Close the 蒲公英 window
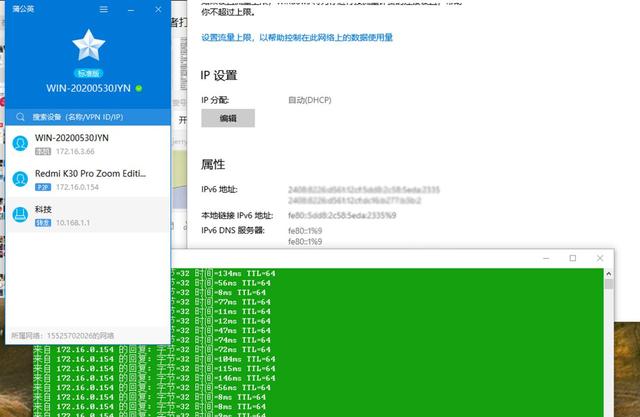Screen dimensions: 640x417 coord(157,9)
